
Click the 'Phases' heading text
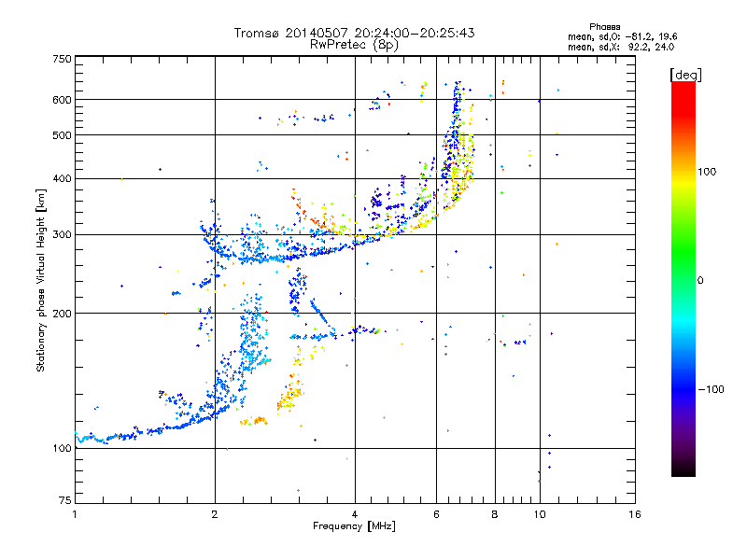pyautogui.click(x=604, y=27)
